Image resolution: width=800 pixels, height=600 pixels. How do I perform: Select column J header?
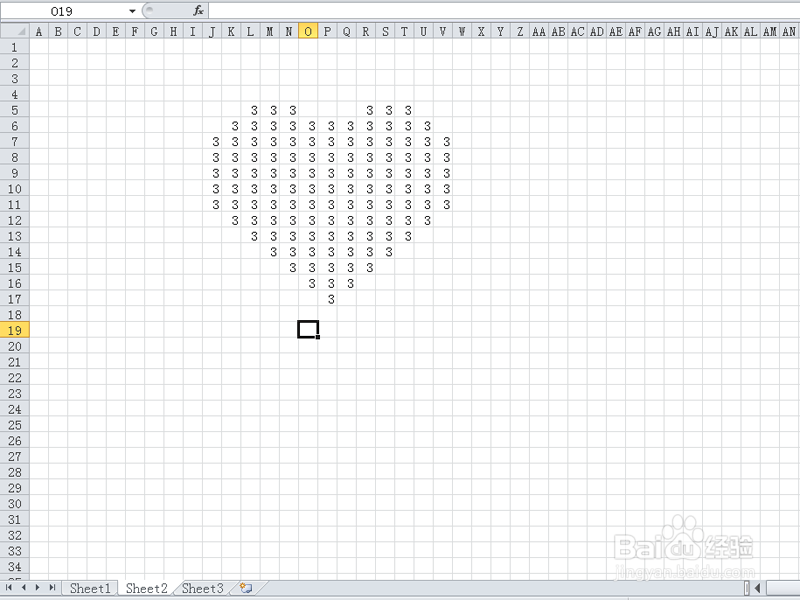[212, 32]
